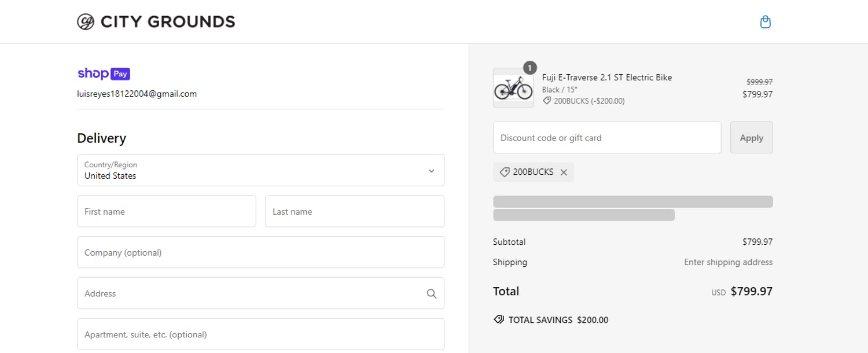This screenshot has height=353, width=868.
Task: Click the Discount code or gift card field
Action: click(x=606, y=138)
